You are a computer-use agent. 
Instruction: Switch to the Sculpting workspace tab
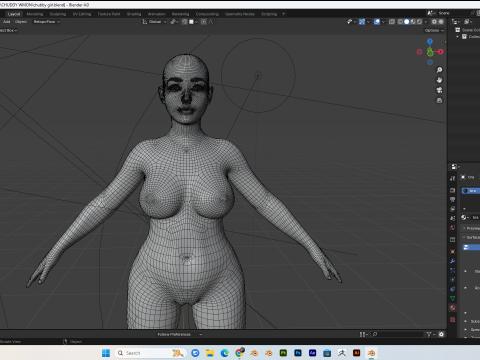pyautogui.click(x=58, y=14)
